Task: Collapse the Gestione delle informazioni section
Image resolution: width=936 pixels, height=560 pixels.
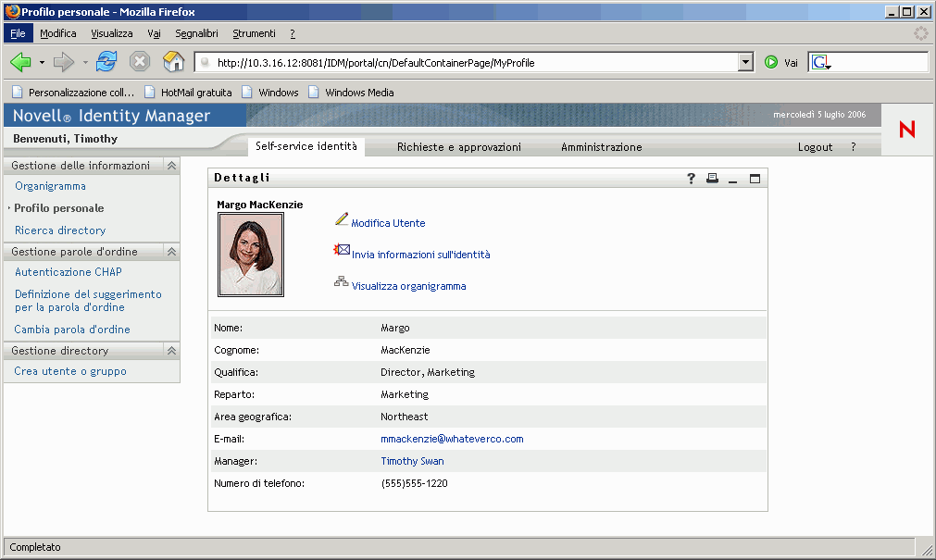Action: 171,166
